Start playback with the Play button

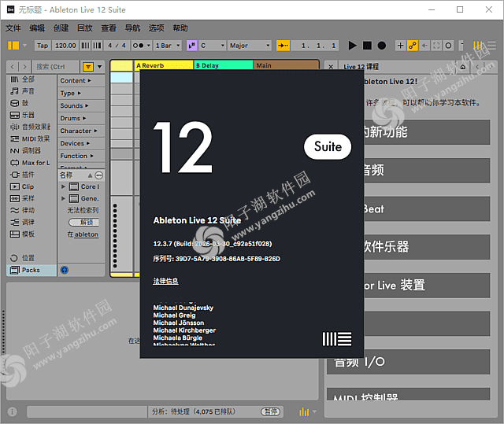352,46
